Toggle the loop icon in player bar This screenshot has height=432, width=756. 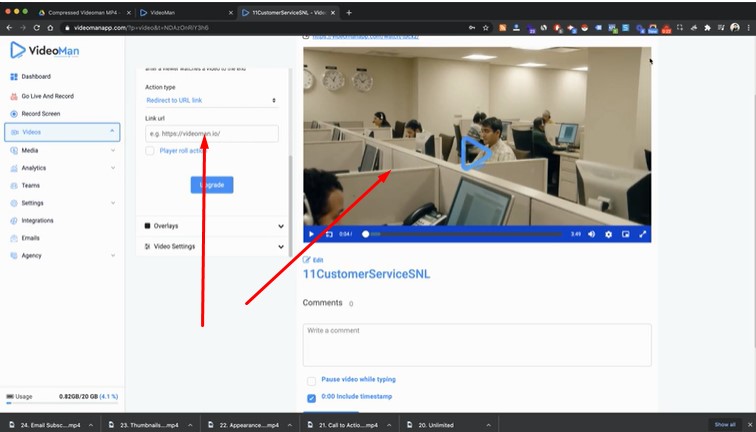[x=329, y=234]
